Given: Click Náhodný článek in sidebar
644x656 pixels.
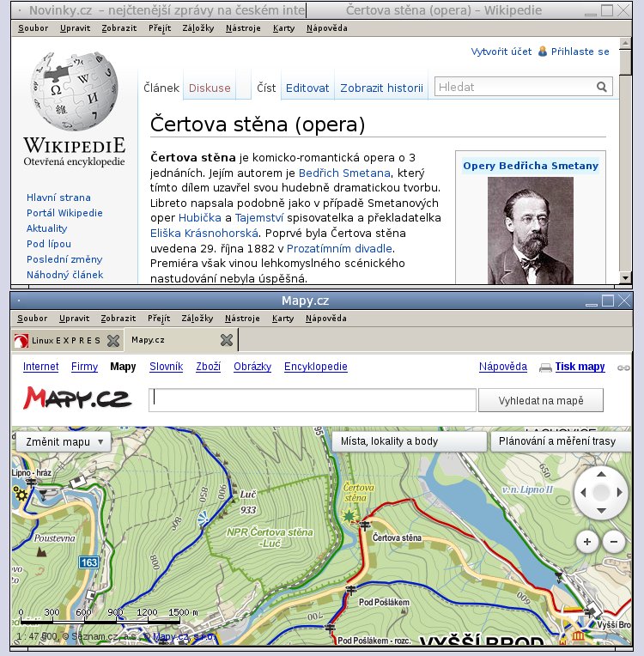Looking at the screenshot, I should [x=65, y=275].
